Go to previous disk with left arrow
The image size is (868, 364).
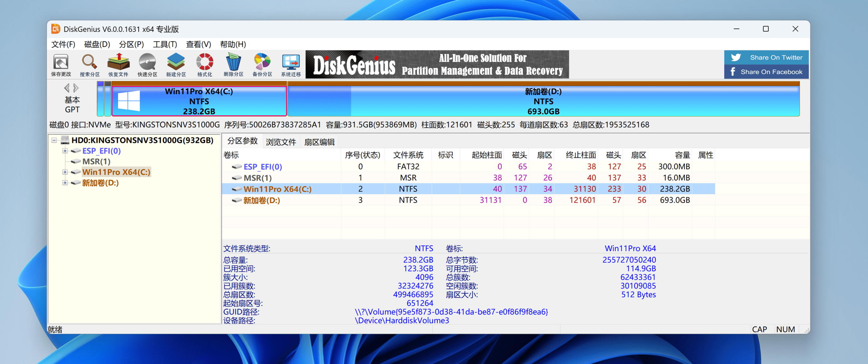pos(67,88)
